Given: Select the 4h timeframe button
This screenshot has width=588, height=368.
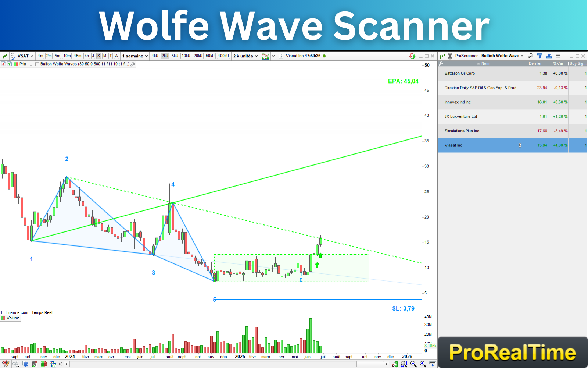Looking at the screenshot, I should pyautogui.click(x=87, y=56).
